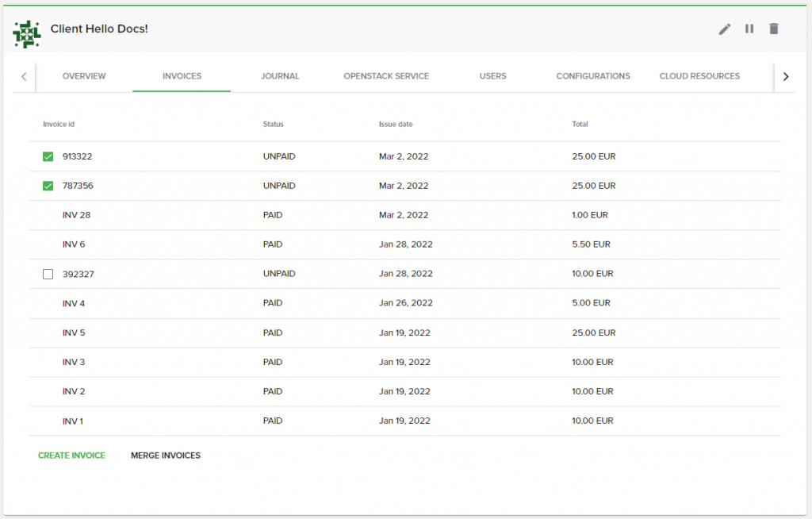Go to the Users tab
This screenshot has height=519, width=812.
tap(492, 76)
